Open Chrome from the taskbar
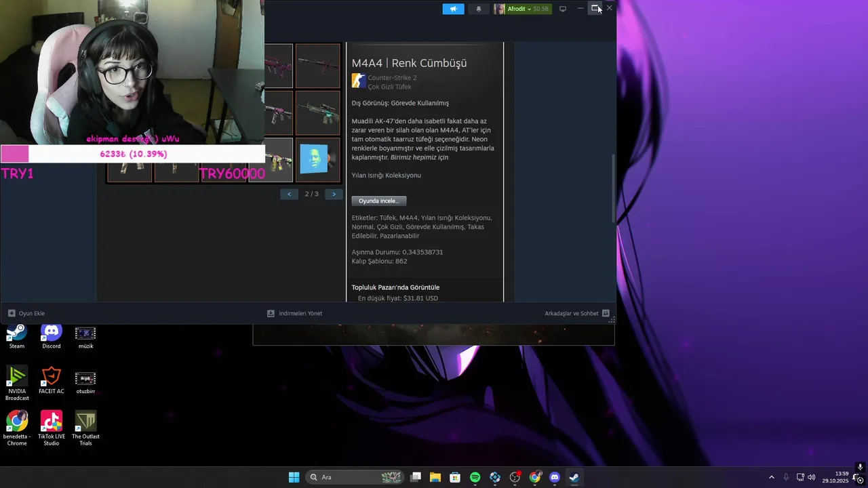868x488 pixels. [x=535, y=477]
